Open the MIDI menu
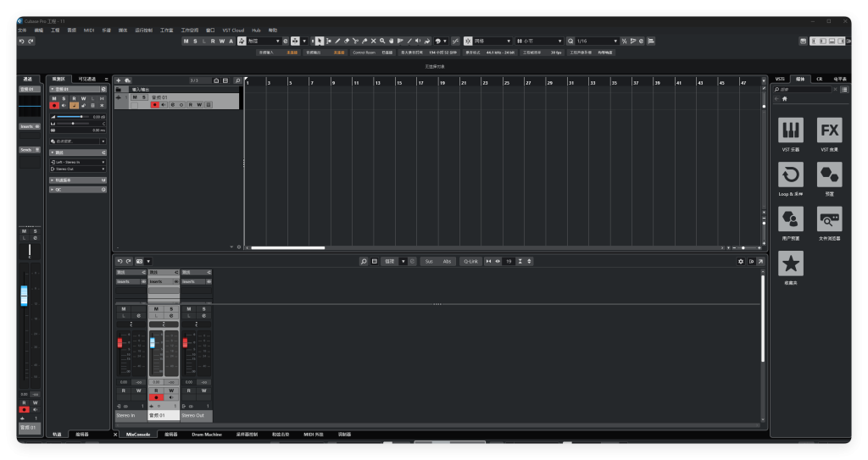Viewport: 868px width, 460px height. click(89, 30)
